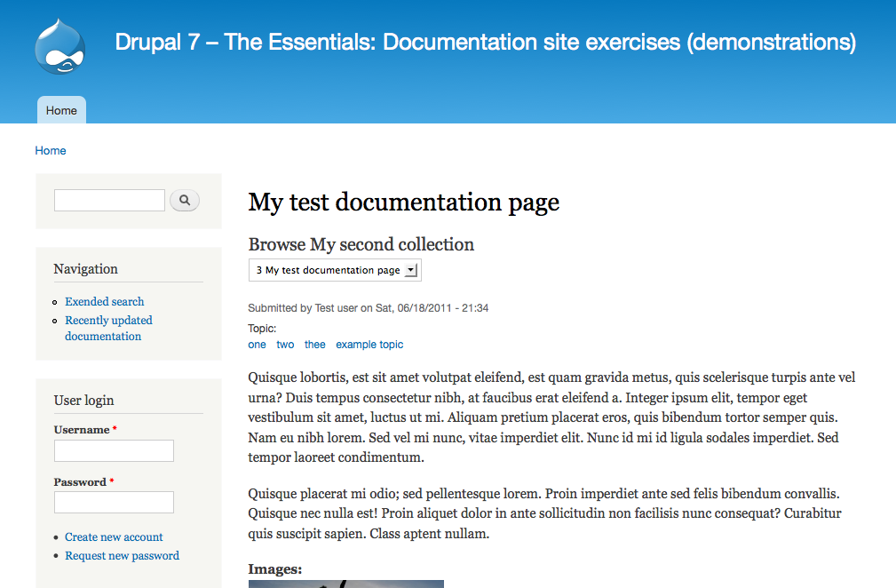
Task: Open the 'example topic' tag
Action: [369, 345]
